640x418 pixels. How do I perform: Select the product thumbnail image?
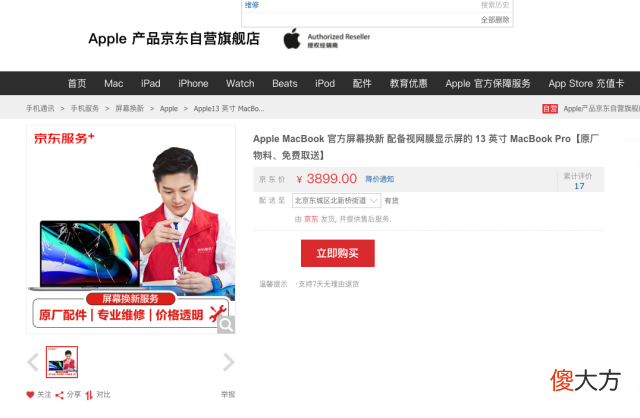point(62,362)
